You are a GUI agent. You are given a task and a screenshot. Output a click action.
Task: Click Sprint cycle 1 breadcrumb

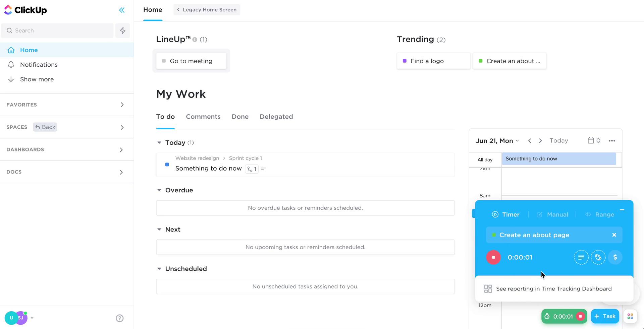pyautogui.click(x=246, y=158)
